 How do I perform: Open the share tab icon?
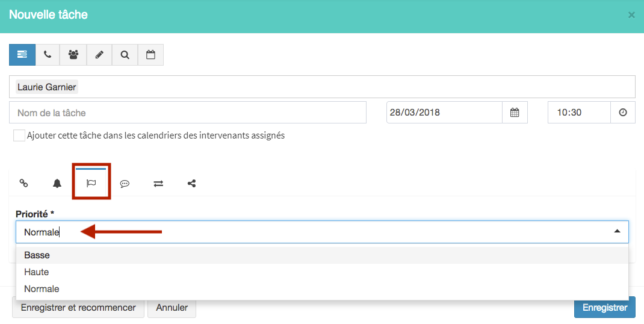point(191,184)
